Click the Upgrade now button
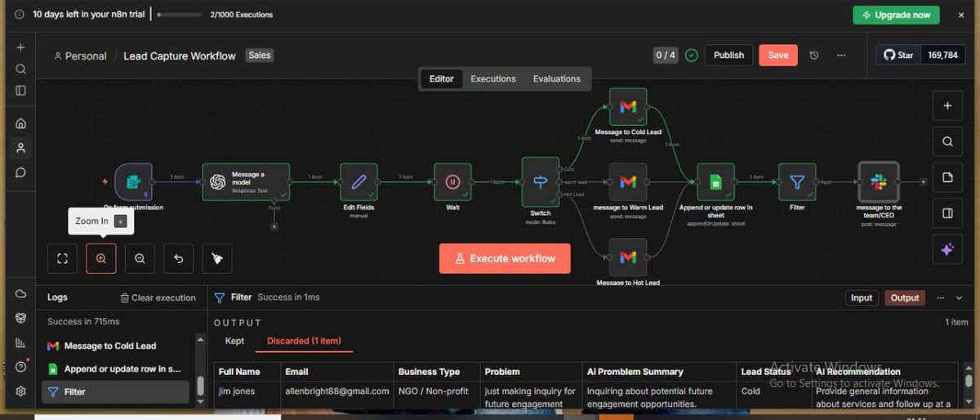 pyautogui.click(x=896, y=15)
